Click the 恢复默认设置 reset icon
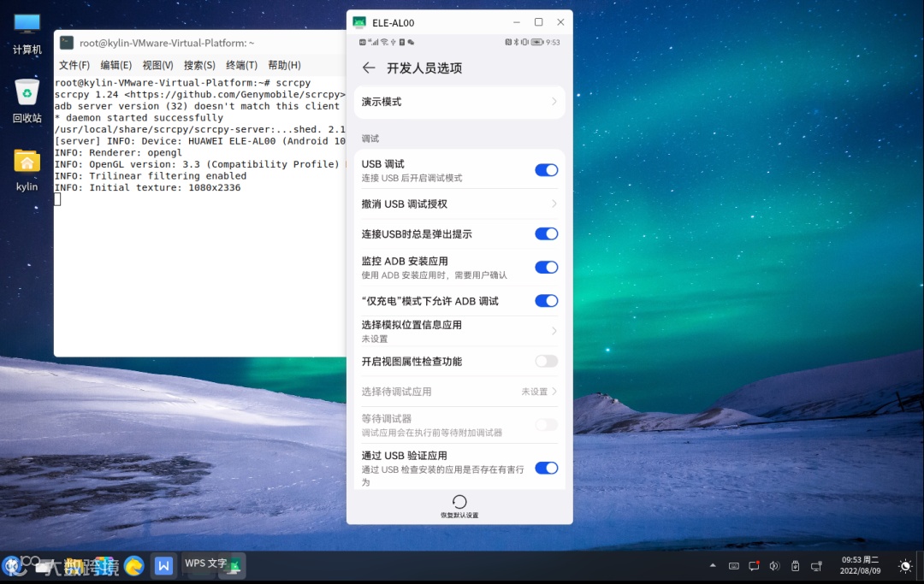This screenshot has width=924, height=584. (459, 502)
